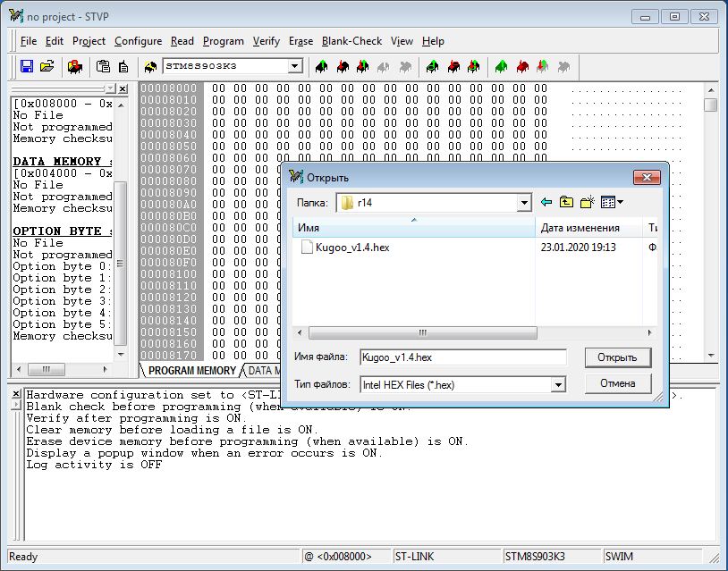Create a new folder icon in dialog
Image resolution: width=728 pixels, height=571 pixels.
point(588,203)
